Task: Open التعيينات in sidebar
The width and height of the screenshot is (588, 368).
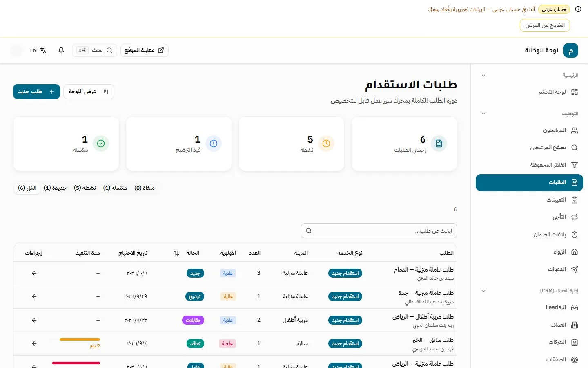Action: (529, 200)
